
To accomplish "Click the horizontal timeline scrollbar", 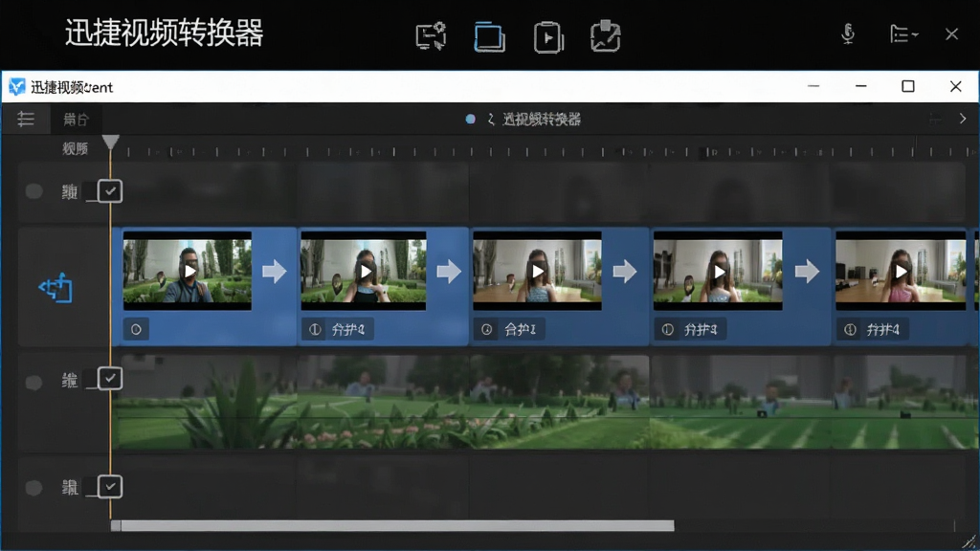I will (x=393, y=526).
